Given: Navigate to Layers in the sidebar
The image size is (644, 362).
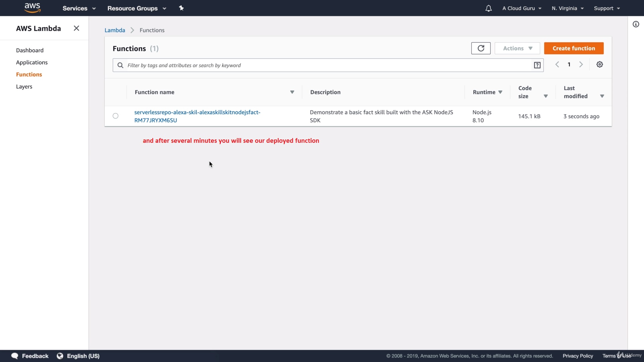Looking at the screenshot, I should pyautogui.click(x=24, y=86).
